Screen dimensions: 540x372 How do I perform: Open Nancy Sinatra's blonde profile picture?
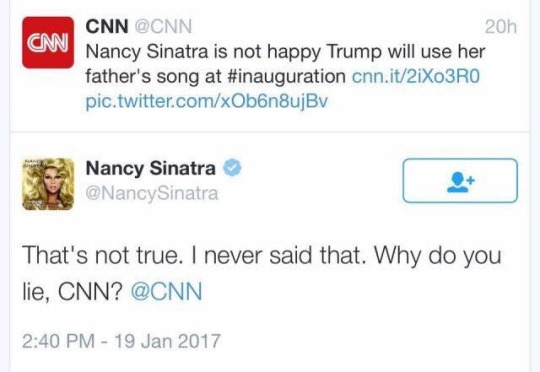coord(48,184)
